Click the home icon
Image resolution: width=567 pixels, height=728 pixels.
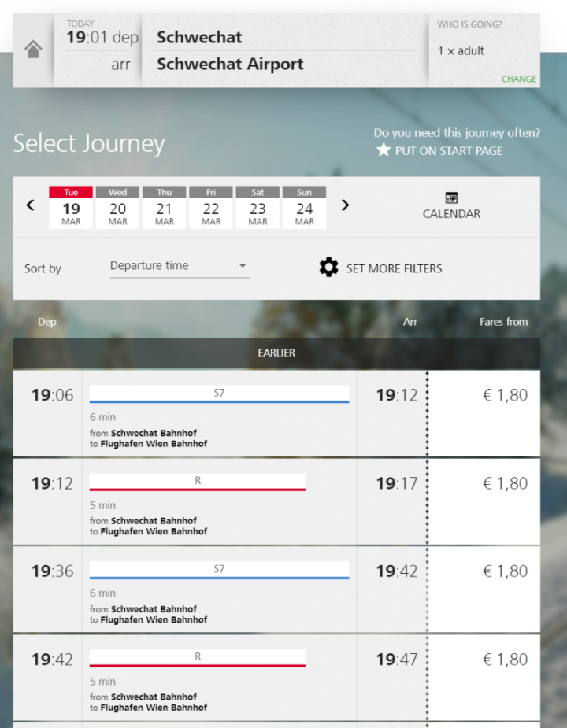(33, 50)
